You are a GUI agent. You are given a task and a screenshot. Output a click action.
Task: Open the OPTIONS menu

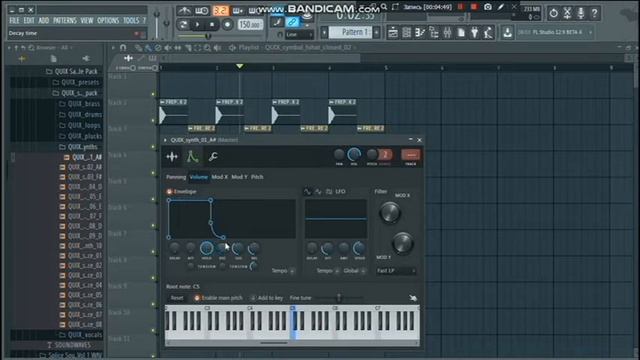point(108,20)
